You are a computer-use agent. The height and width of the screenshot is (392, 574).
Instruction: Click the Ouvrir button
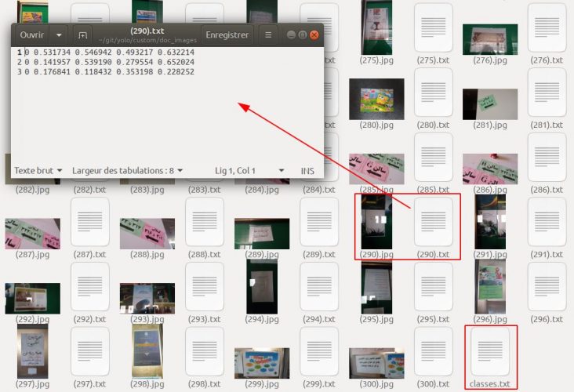31,35
